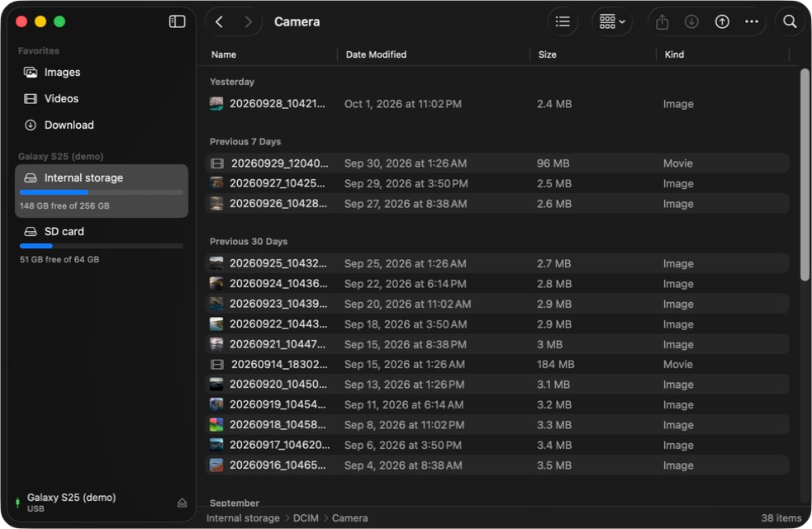Viewport: 812px width, 529px height.
Task: Select file name 20260919_10454...
Action: (x=278, y=404)
